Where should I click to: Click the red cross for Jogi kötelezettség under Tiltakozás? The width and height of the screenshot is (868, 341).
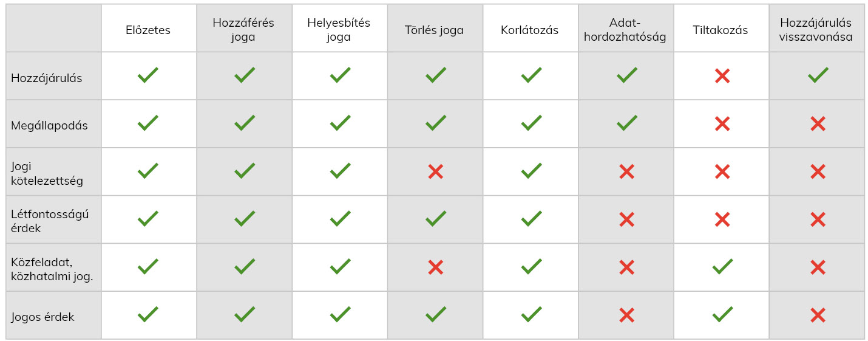[722, 171]
